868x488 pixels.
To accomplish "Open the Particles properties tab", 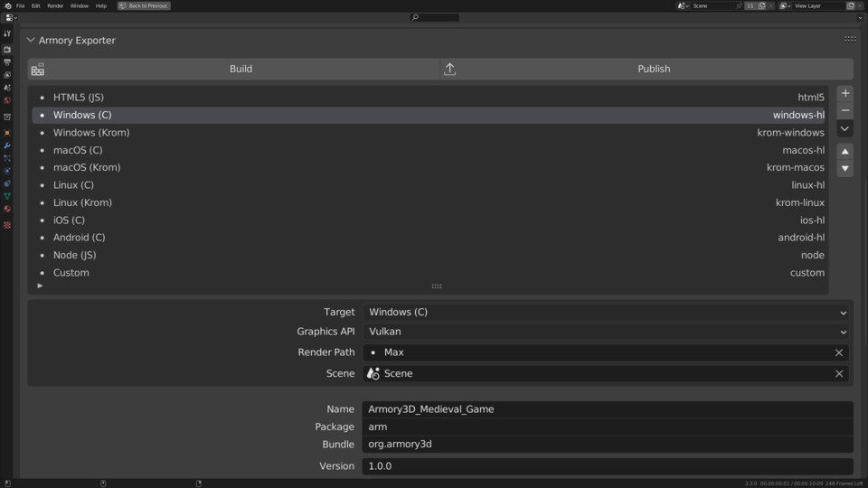I will pyautogui.click(x=7, y=159).
